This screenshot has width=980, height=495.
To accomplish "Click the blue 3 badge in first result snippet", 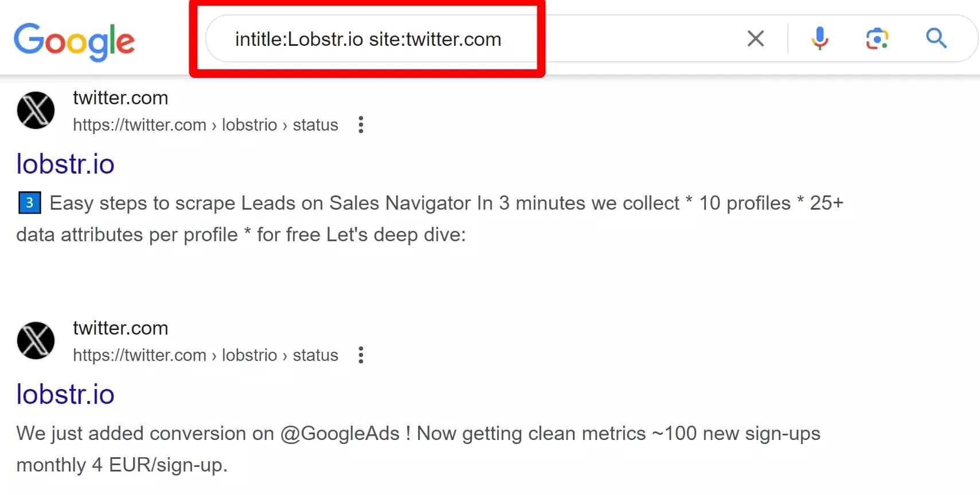I will pos(29,202).
